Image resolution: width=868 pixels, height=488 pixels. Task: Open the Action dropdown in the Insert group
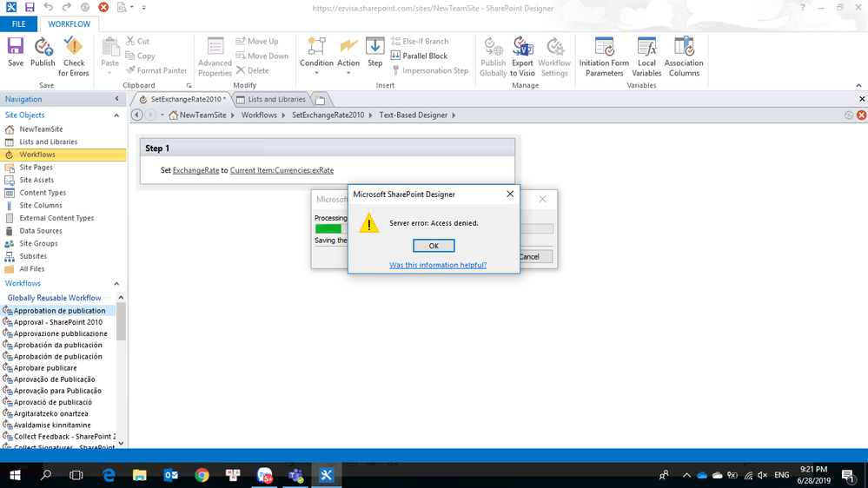[x=348, y=56]
